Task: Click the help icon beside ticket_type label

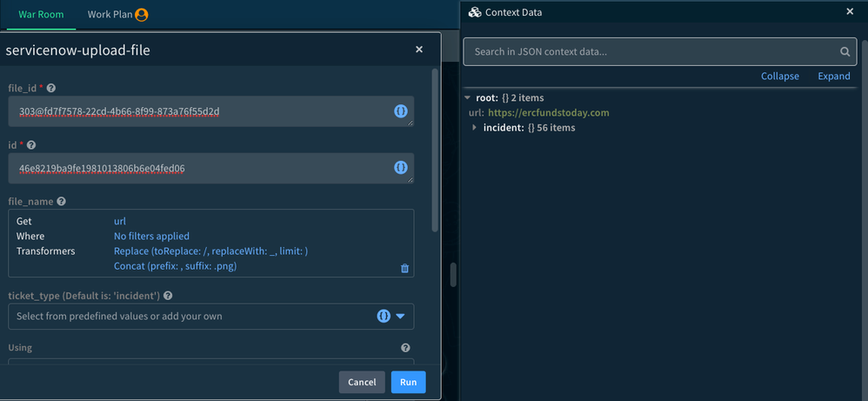Action: [167, 297]
